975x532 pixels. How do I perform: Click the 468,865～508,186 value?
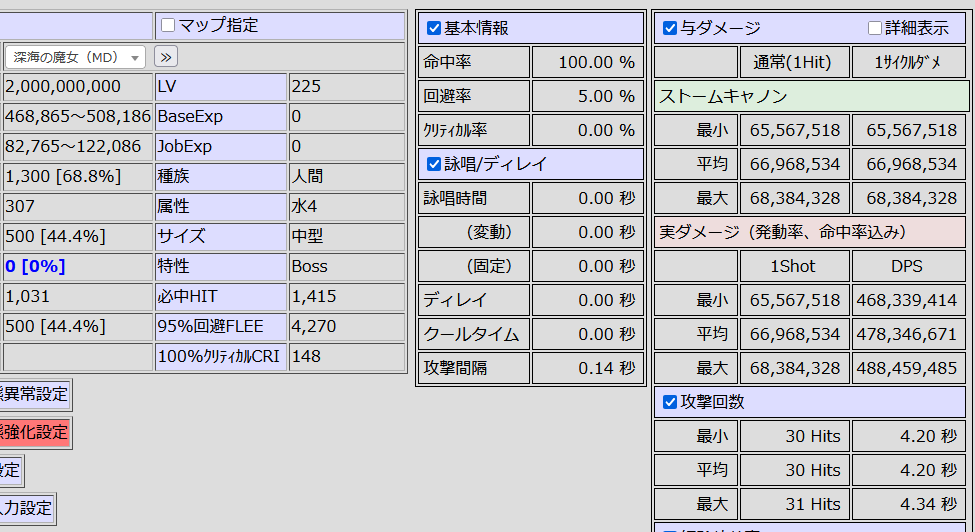77,116
